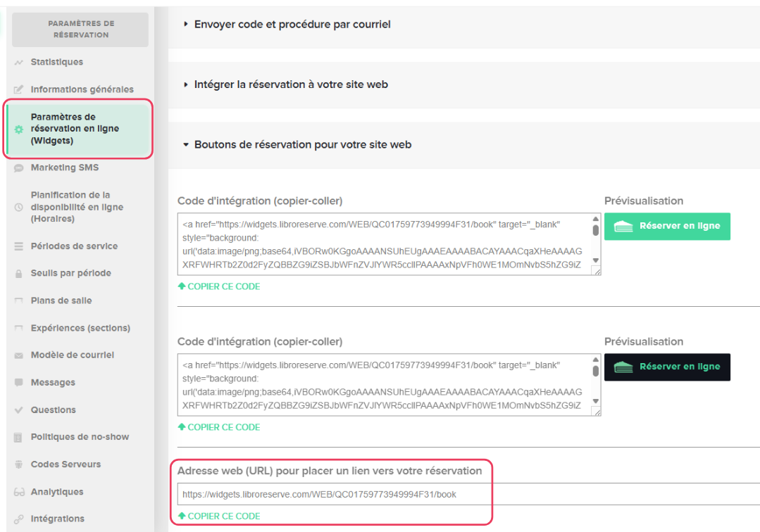Click the Horaires clock icon

pos(18,207)
